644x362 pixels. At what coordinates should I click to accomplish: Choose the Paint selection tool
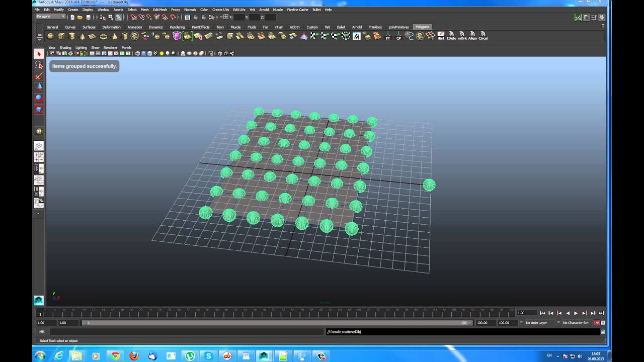[x=39, y=76]
